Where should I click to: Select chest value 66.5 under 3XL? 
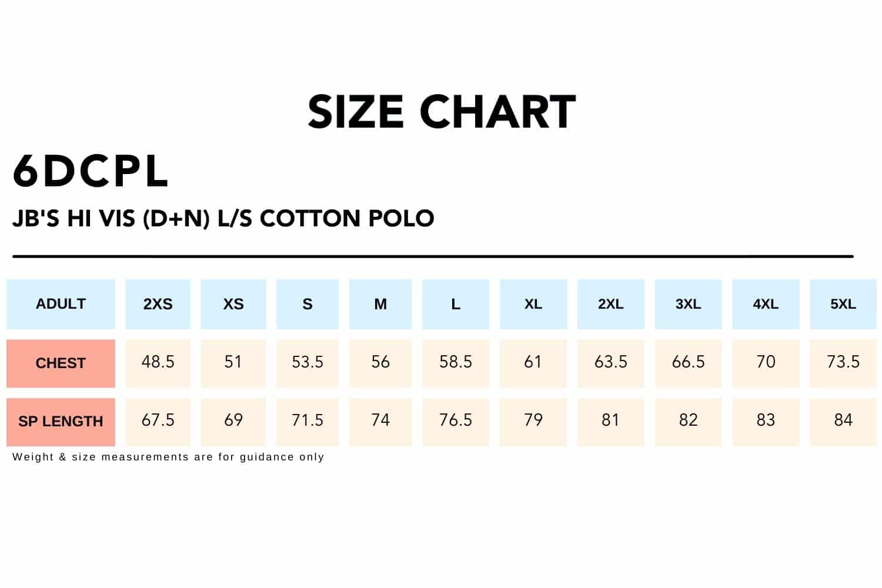tap(688, 362)
